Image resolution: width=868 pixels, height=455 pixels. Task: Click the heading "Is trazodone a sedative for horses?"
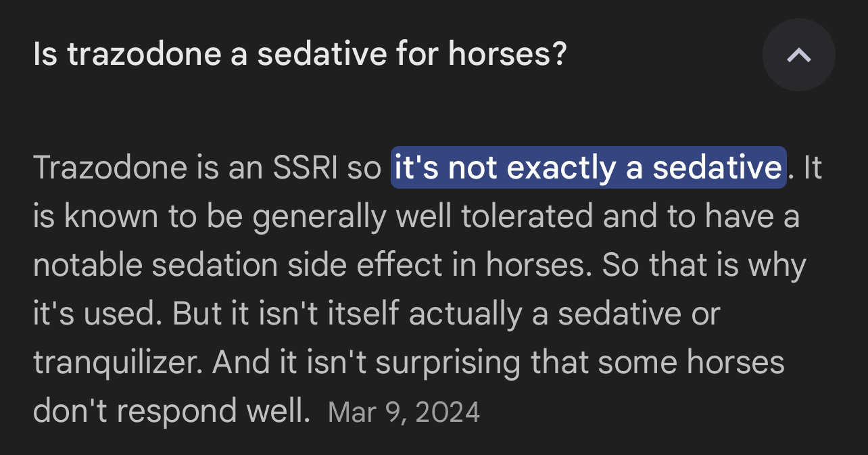click(299, 54)
